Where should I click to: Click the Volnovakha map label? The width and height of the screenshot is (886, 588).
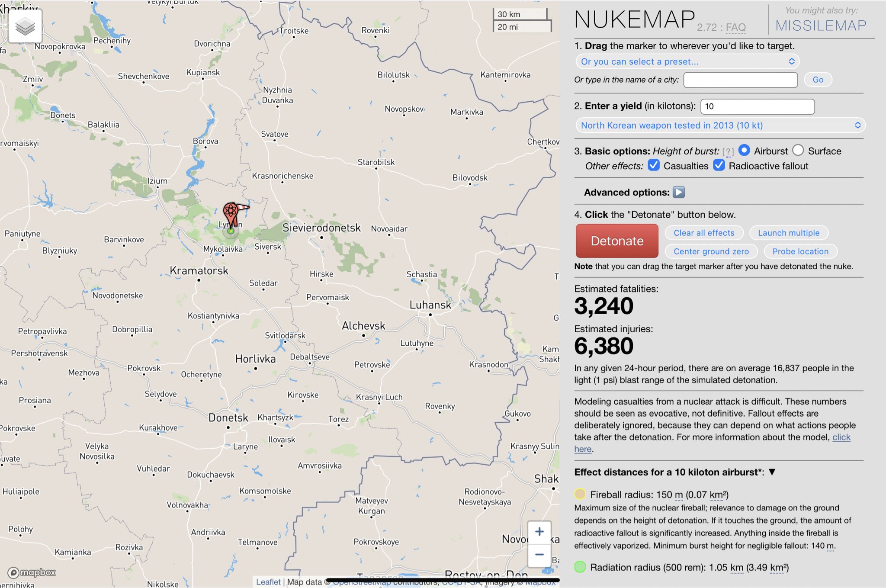(188, 505)
